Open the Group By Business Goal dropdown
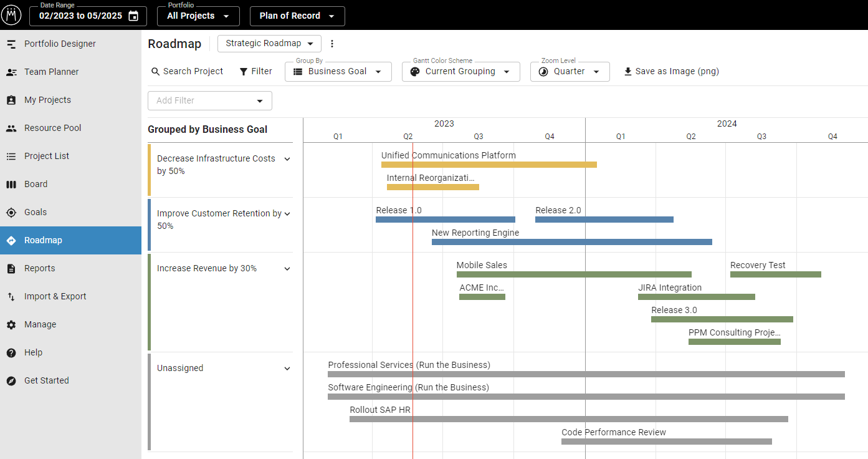Viewport: 868px width, 459px height. tap(338, 72)
